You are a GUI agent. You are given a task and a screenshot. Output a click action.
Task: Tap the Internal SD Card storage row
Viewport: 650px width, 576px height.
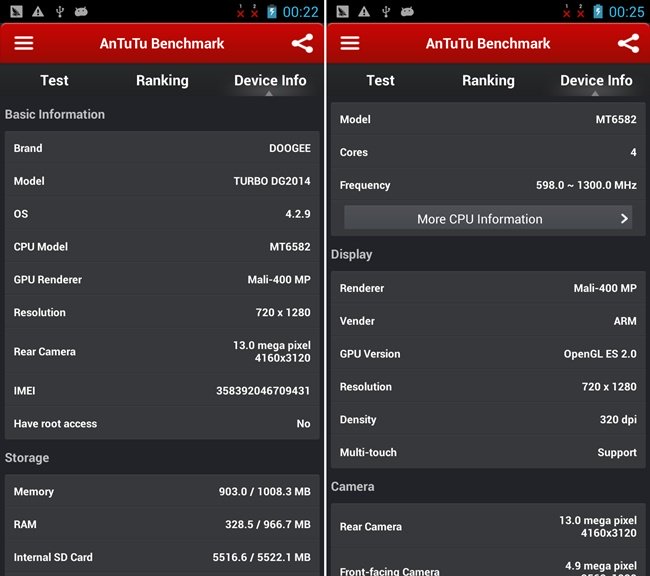[x=162, y=557]
